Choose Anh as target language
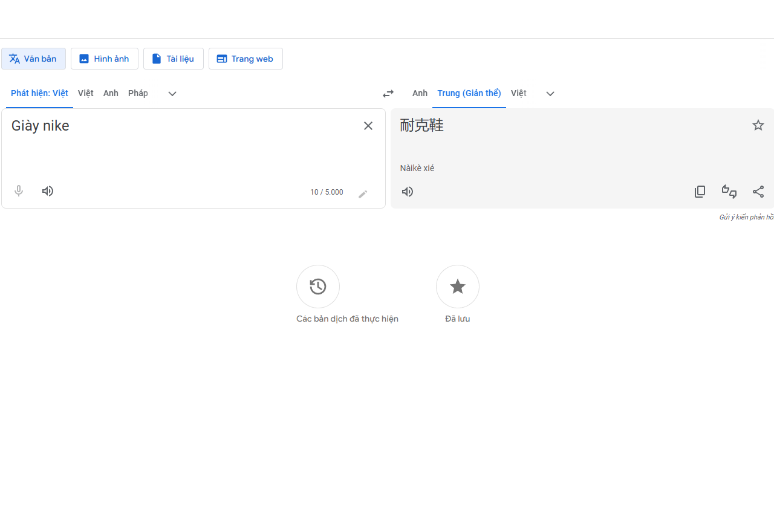Viewport: 774px width, 532px height. (420, 93)
